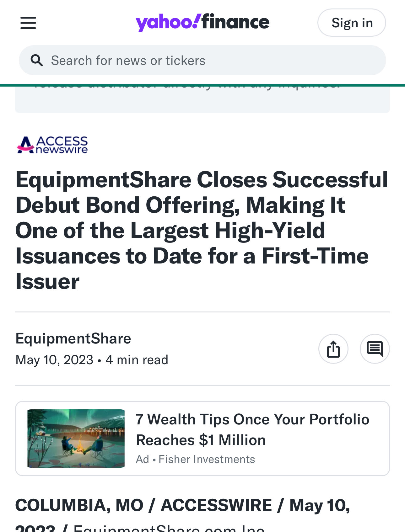Click the Sign in button

[x=352, y=23]
